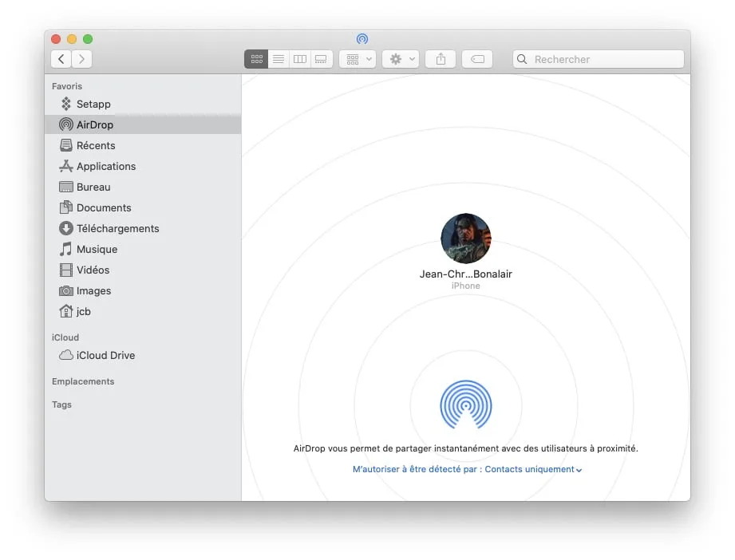Viewport: 735px width, 560px height.
Task: Click the large blue AirDrop radar icon
Action: pyautogui.click(x=466, y=404)
